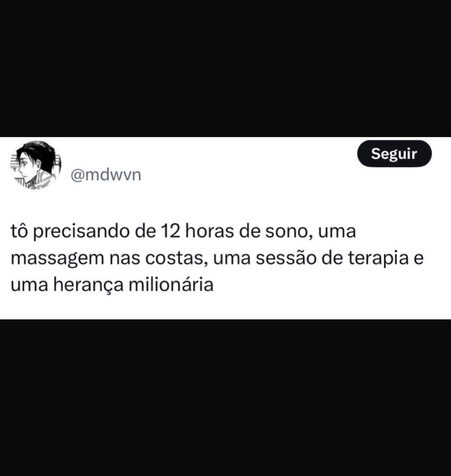Click the word 'sono' in the tweet
Viewport: 451px width, 476px height.
point(289,231)
